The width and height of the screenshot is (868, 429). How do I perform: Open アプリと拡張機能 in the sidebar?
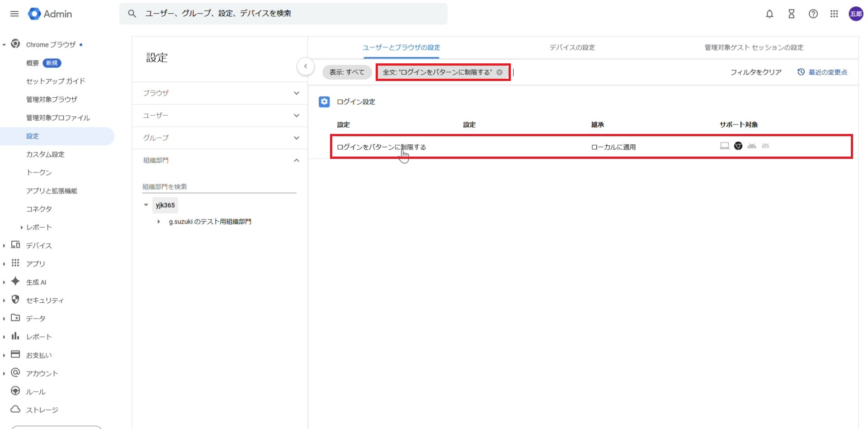[52, 191]
